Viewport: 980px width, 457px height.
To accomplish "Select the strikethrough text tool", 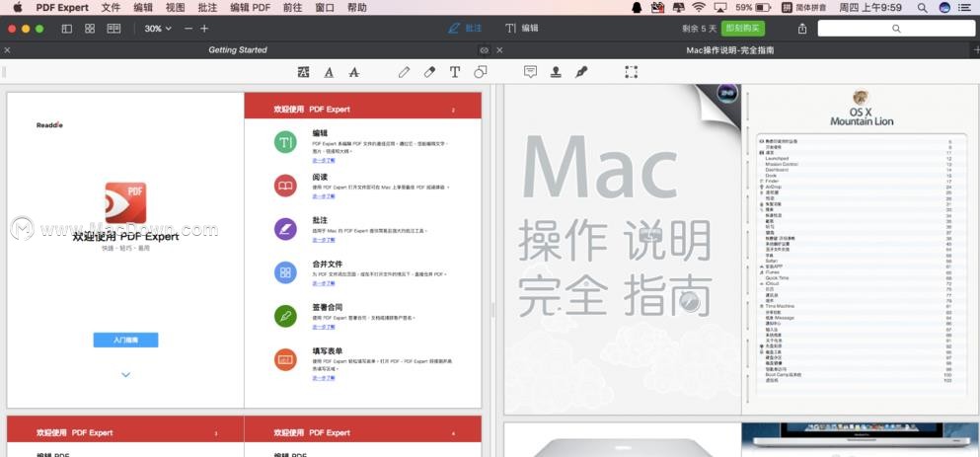I will (353, 72).
